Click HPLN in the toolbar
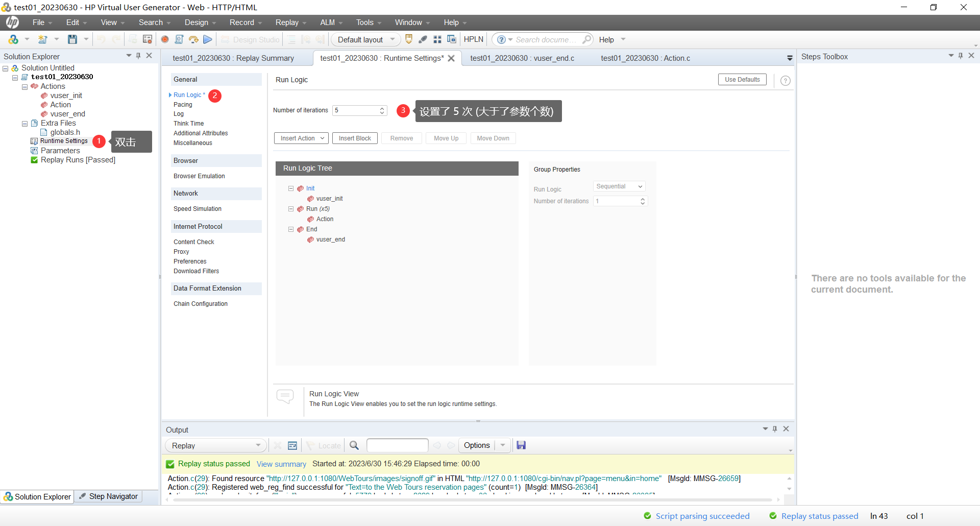The width and height of the screenshot is (980, 526). pyautogui.click(x=474, y=39)
